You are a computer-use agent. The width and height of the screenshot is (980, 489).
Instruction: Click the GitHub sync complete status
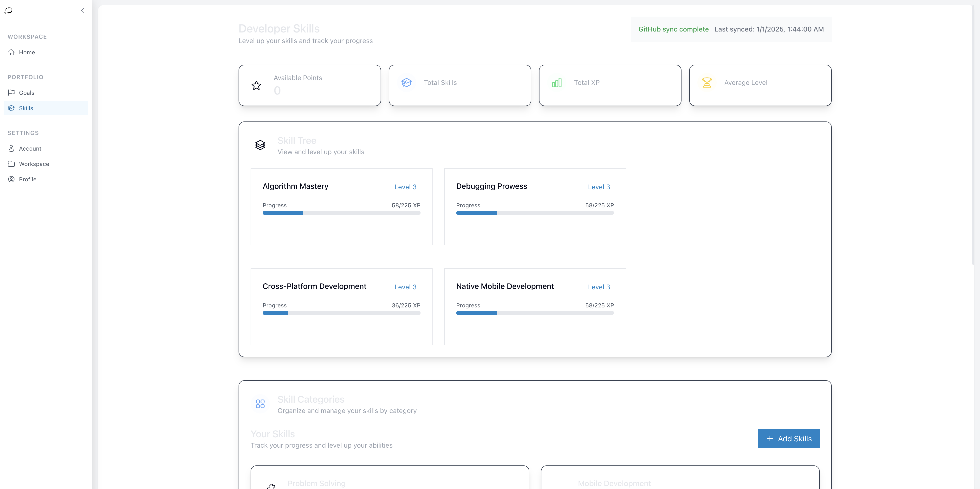[673, 29]
